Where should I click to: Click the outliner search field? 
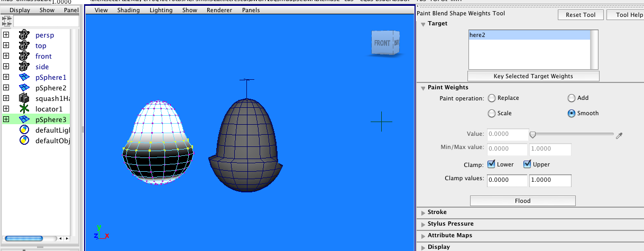45,21
